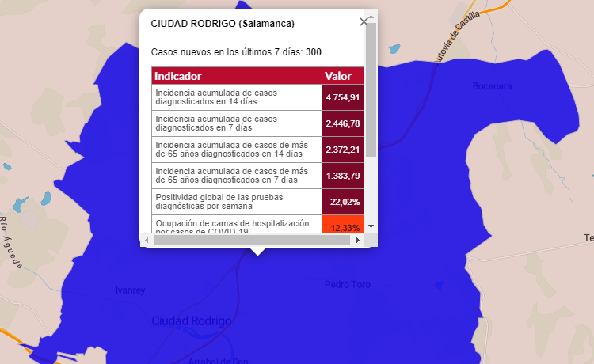Select the value 4.754,91 cell
This screenshot has width=594, height=364.
[343, 97]
